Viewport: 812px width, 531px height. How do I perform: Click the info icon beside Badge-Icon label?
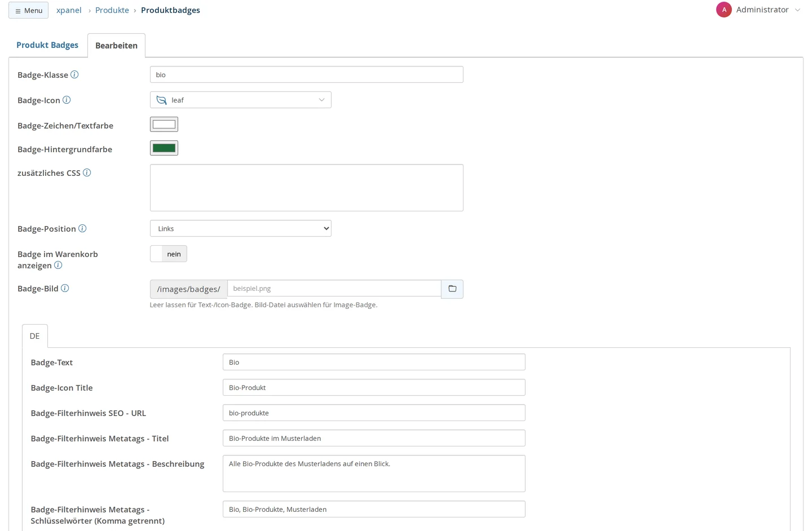[x=67, y=100]
